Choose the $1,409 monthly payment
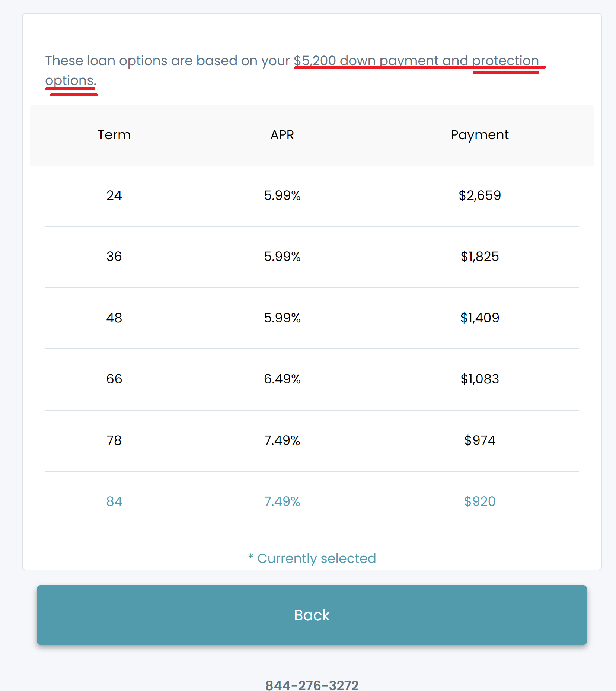616x691 pixels. (479, 318)
